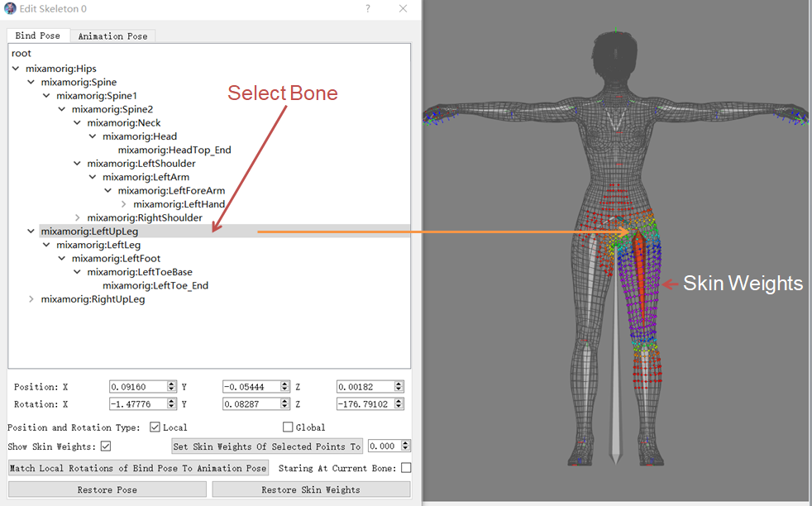Switch to the Animation Pose tab
812x506 pixels.
coord(112,36)
